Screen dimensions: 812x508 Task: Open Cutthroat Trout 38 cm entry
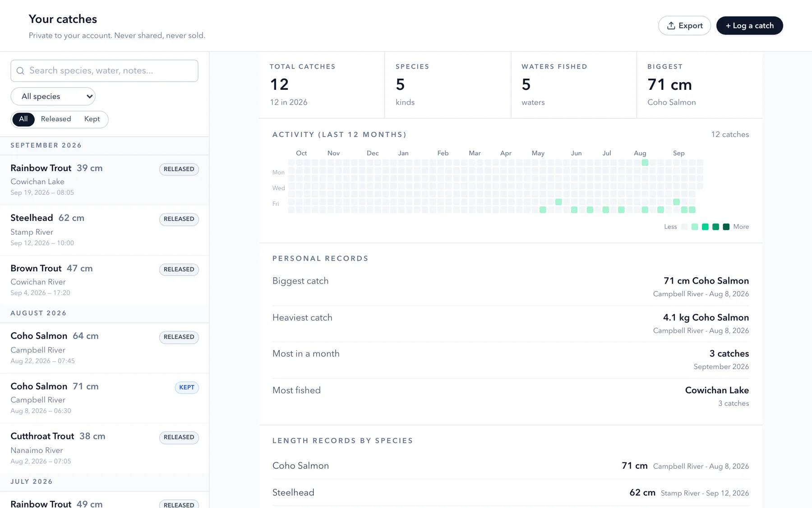(104, 448)
